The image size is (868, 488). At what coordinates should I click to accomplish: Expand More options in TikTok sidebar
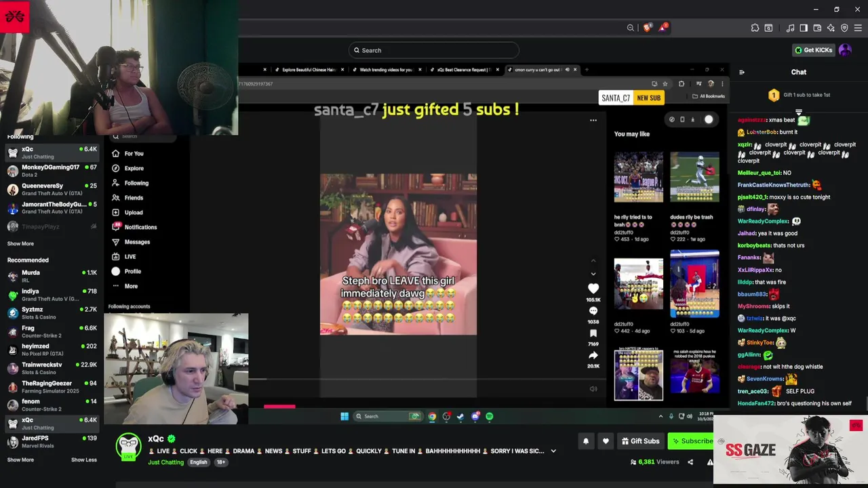tap(125, 286)
